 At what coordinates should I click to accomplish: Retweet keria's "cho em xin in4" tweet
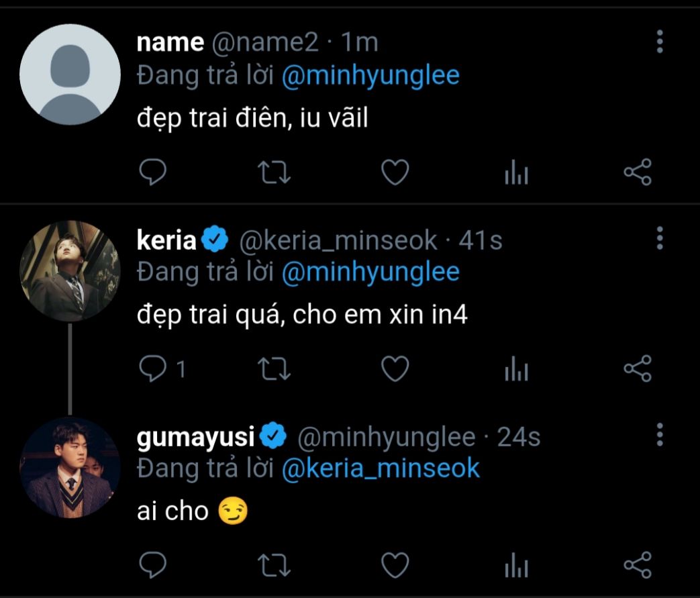pos(274,368)
